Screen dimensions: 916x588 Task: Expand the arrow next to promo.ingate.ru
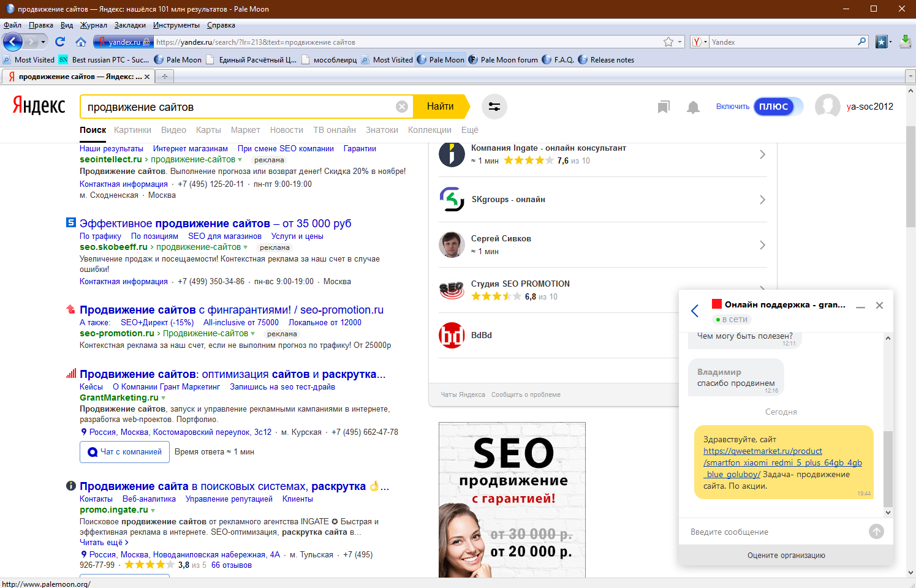tap(153, 511)
